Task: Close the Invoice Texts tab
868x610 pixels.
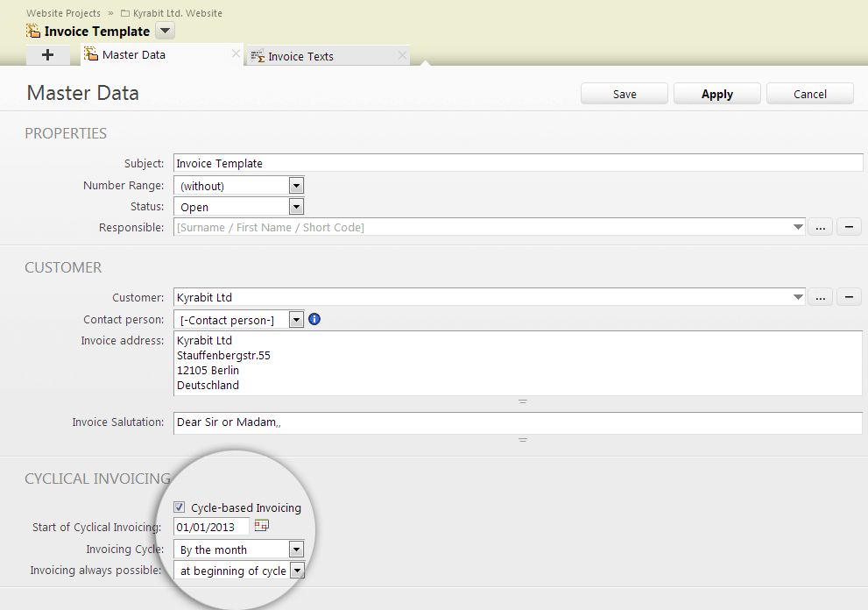Action: (x=402, y=55)
